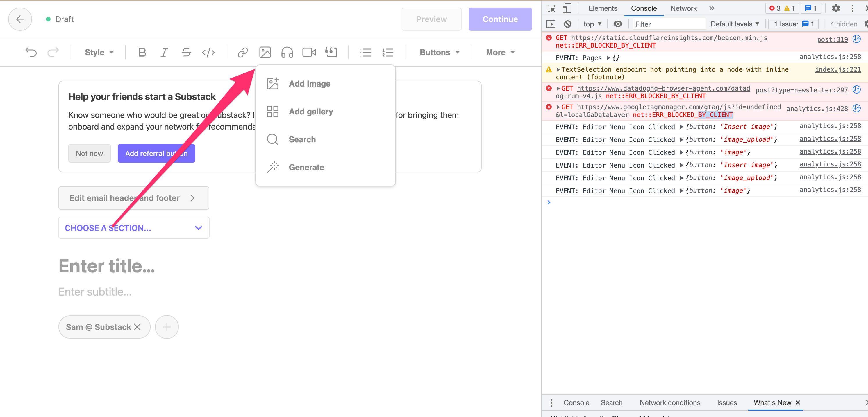Click the Continue button
Viewport: 868px width, 417px height.
click(500, 19)
